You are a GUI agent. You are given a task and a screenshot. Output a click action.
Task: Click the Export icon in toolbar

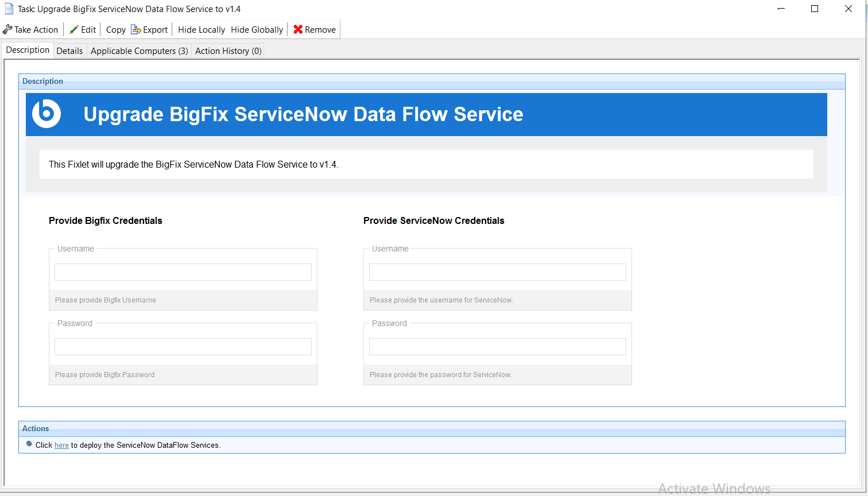(136, 29)
